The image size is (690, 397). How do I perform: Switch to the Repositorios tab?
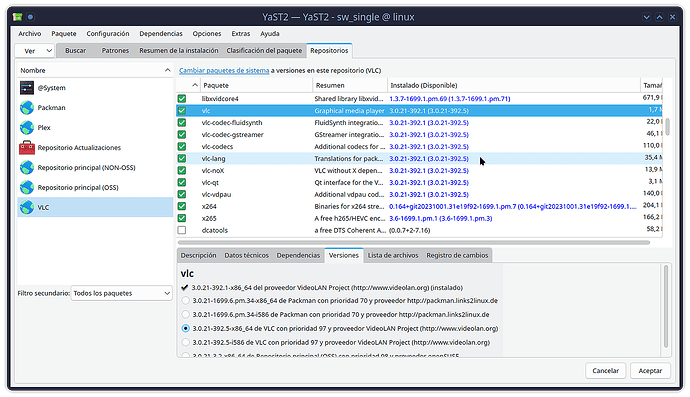329,51
